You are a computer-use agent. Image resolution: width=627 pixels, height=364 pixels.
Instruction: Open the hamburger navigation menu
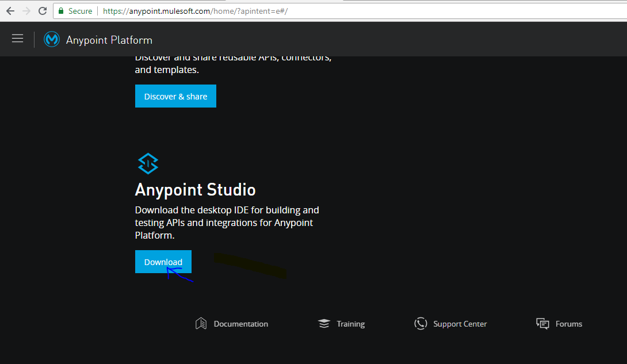[17, 39]
